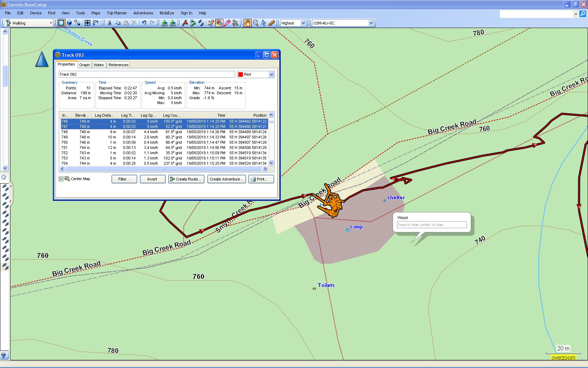Select the New Waypoint flag tool
Screen dimensions: 588x368
pyautogui.click(x=185, y=23)
